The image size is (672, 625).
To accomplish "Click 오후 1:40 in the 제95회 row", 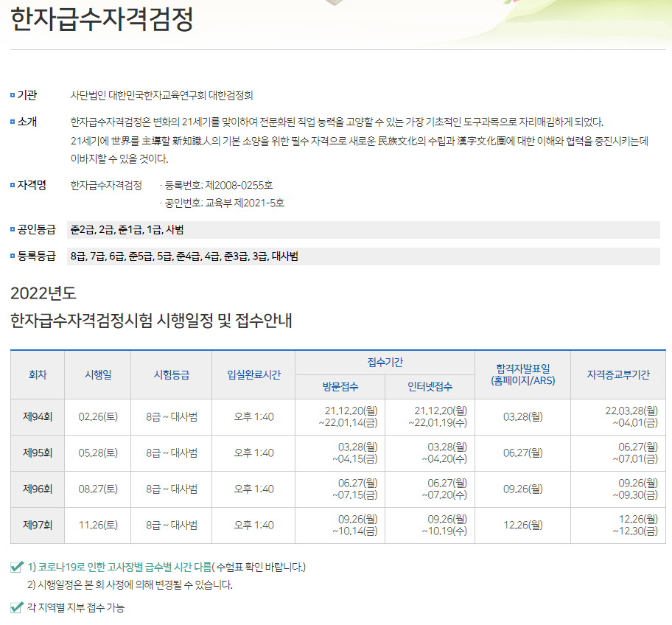I will click(253, 453).
